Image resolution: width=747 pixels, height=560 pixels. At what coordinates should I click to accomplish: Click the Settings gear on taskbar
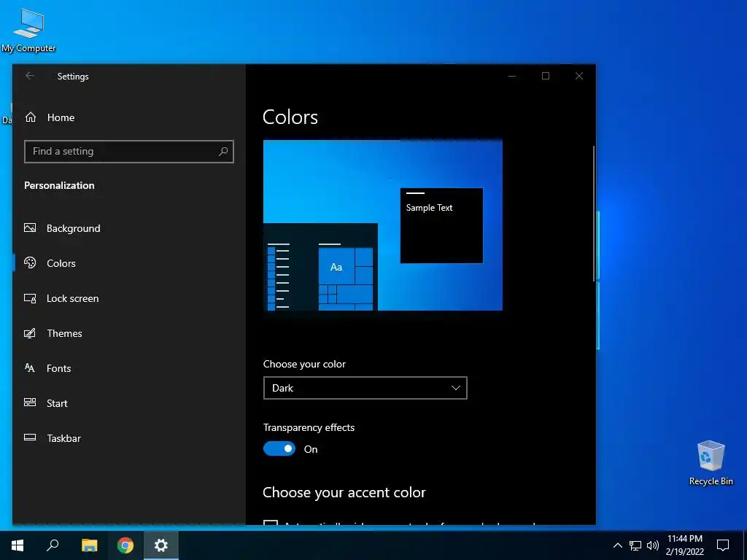(x=161, y=545)
